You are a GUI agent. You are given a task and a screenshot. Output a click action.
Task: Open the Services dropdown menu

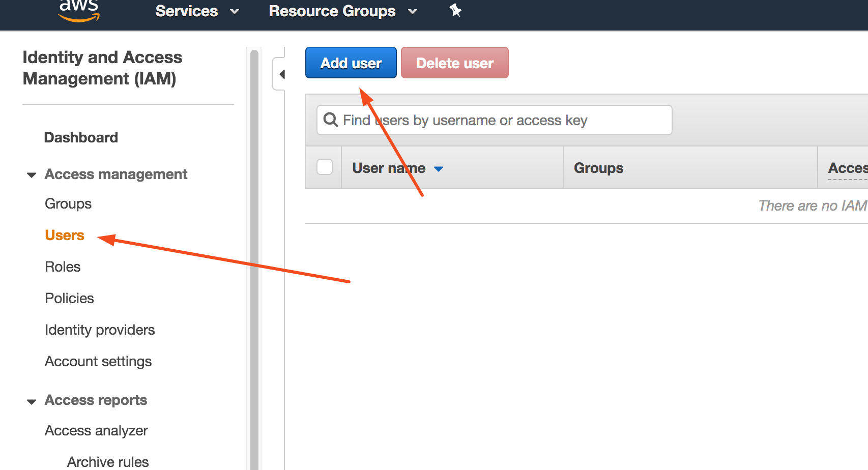(x=197, y=11)
